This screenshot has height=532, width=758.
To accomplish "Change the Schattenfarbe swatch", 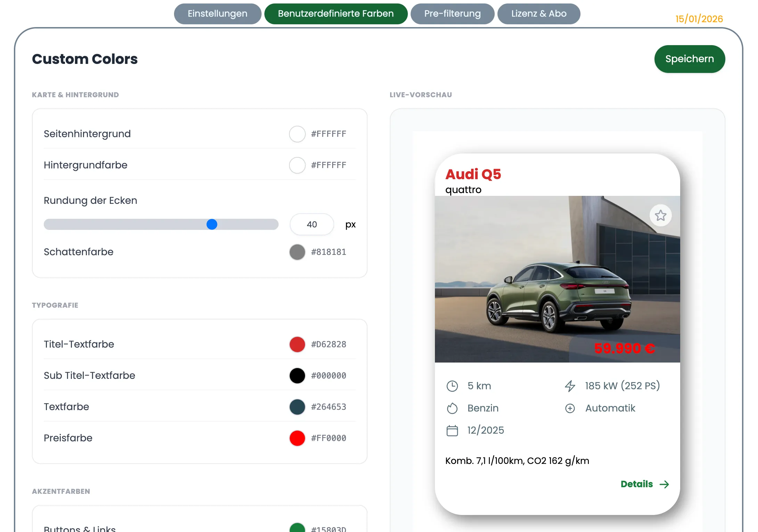I will tap(297, 252).
